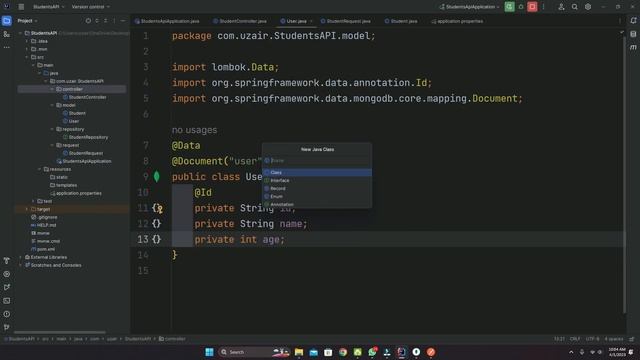This screenshot has height=360, width=640.
Task: Switch to StudentRequest.java tab
Action: pos(346,21)
